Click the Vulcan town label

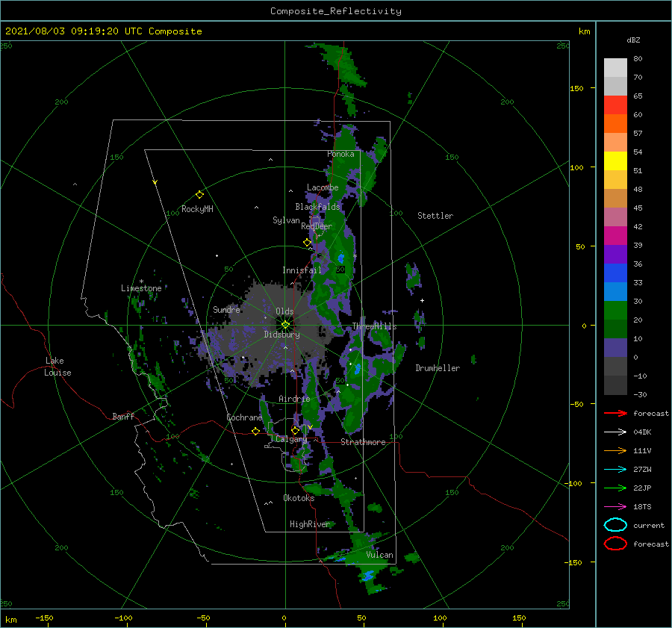coord(380,555)
